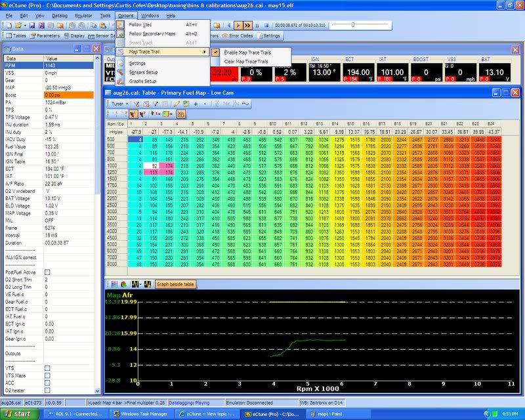The width and height of the screenshot is (525, 420).
Task: Toggle the highlighted trace icon in table toolbar
Action: pyautogui.click(x=181, y=114)
